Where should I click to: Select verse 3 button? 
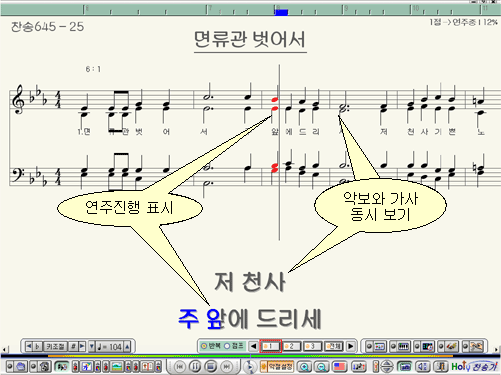pos(312,346)
